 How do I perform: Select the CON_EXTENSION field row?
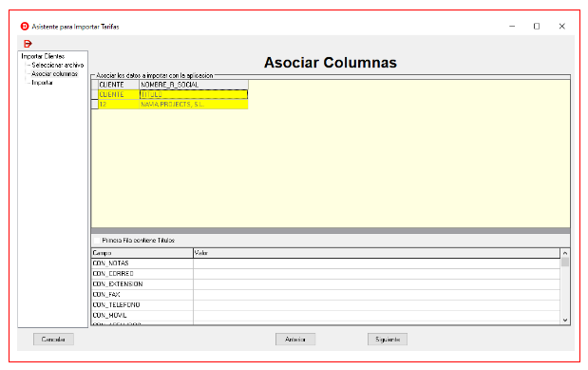(x=326, y=284)
